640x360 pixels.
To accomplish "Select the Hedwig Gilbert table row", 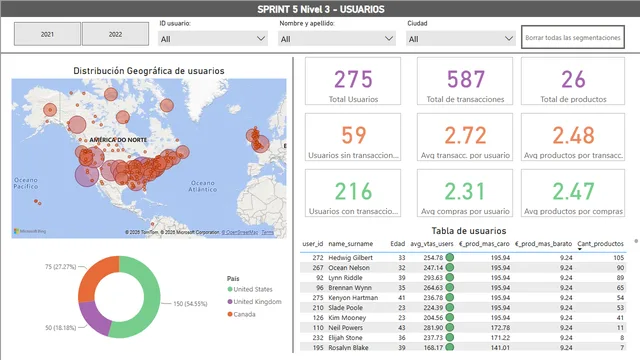I will click(463, 258).
